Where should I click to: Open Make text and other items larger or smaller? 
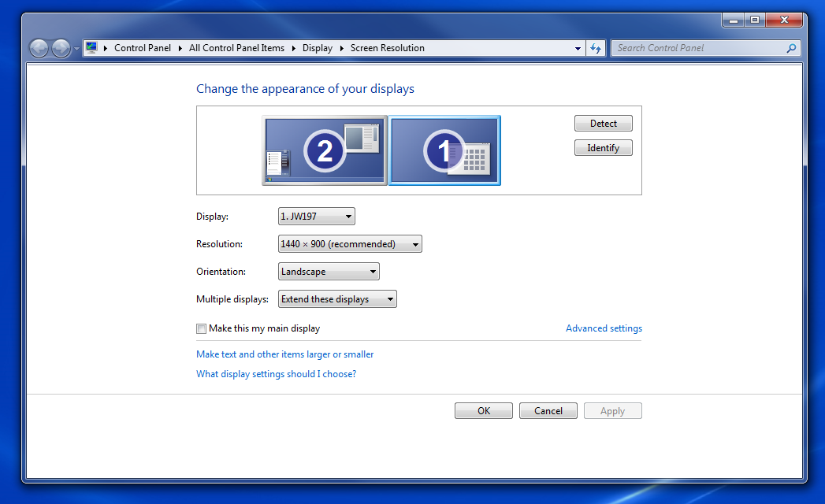point(284,354)
